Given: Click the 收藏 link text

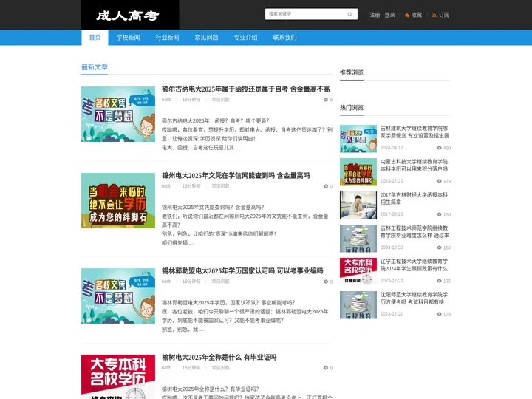Looking at the screenshot, I should [x=417, y=15].
